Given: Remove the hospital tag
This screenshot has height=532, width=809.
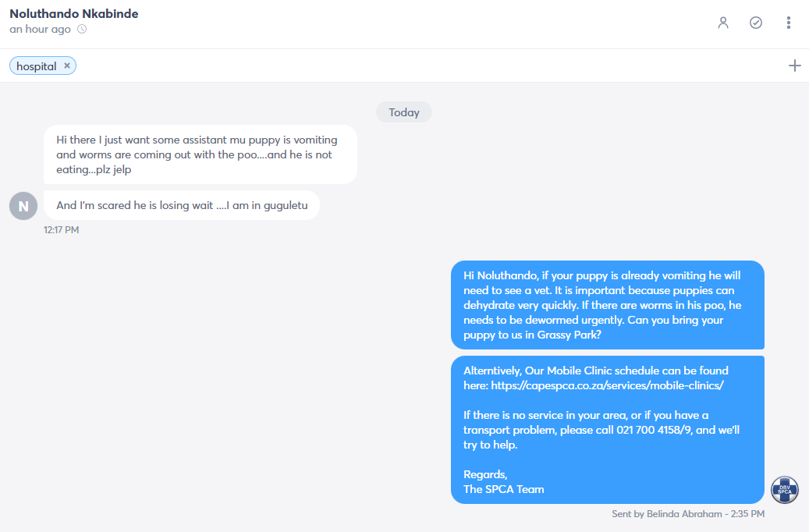Looking at the screenshot, I should [x=67, y=66].
